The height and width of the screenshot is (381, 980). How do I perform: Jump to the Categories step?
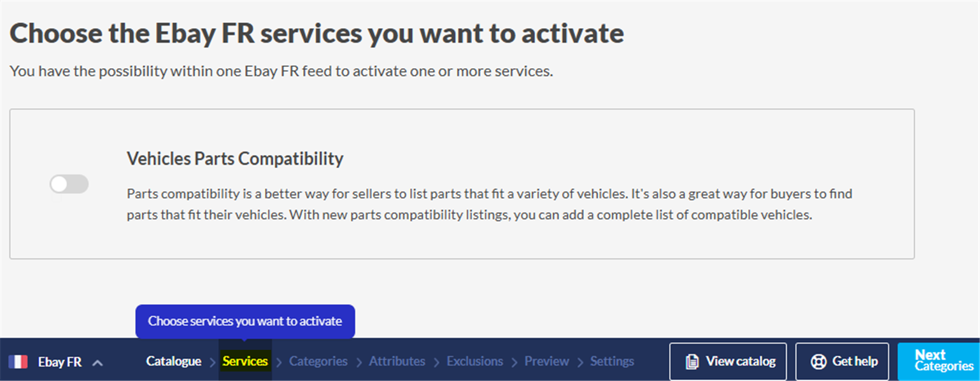(x=318, y=361)
